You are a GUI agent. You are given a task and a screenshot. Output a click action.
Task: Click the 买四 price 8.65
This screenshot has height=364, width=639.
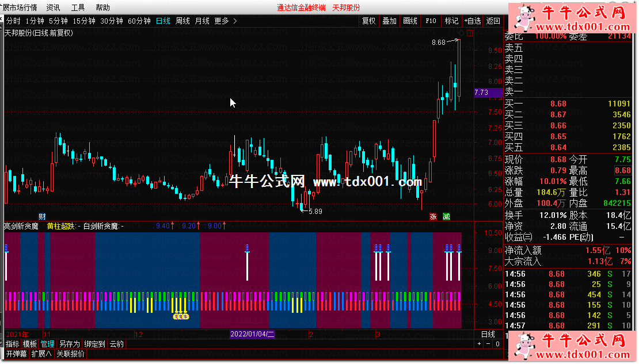coord(558,137)
